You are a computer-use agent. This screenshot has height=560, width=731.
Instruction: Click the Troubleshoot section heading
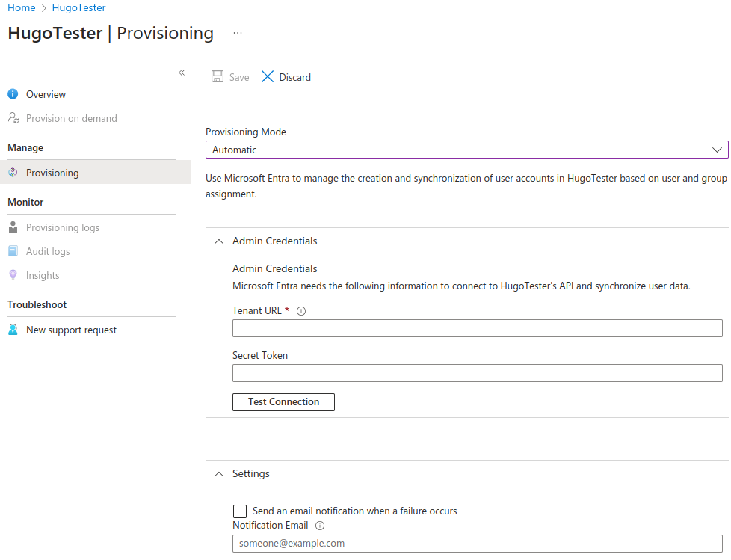[37, 304]
